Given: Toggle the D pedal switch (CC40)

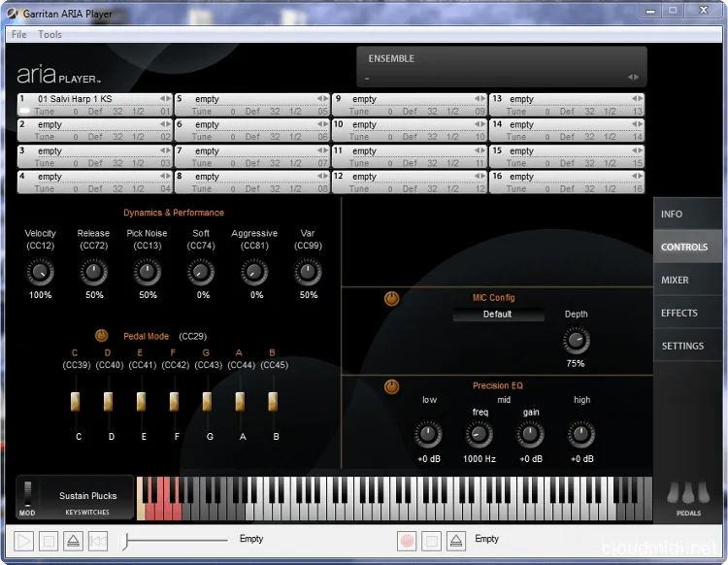Looking at the screenshot, I should 108,402.
